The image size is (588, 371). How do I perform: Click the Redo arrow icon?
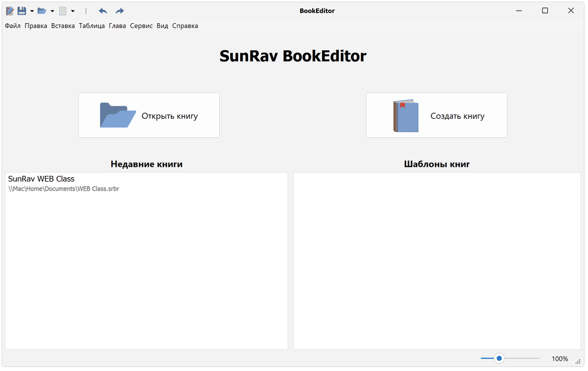pyautogui.click(x=120, y=11)
